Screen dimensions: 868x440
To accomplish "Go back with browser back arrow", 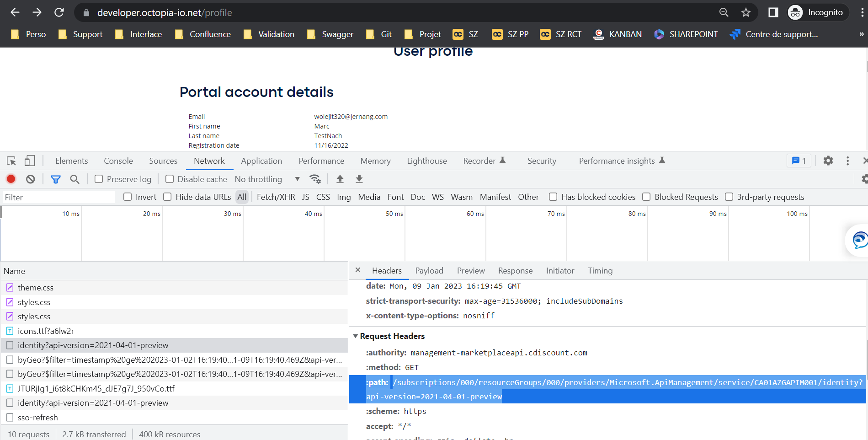I will (15, 12).
